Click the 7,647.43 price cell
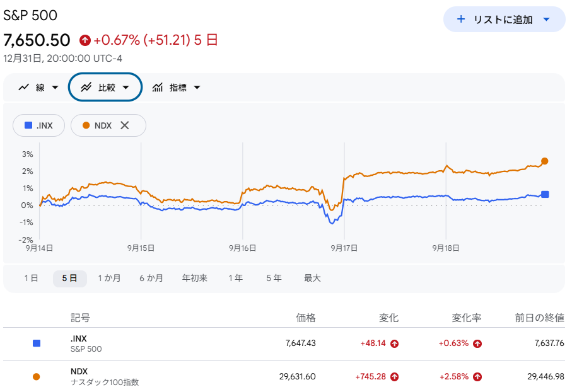The image size is (572, 392). click(301, 343)
